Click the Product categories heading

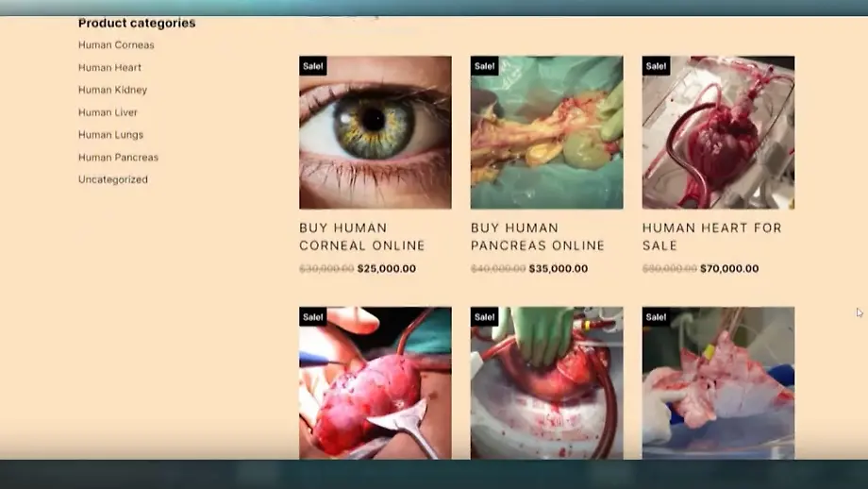[137, 24]
